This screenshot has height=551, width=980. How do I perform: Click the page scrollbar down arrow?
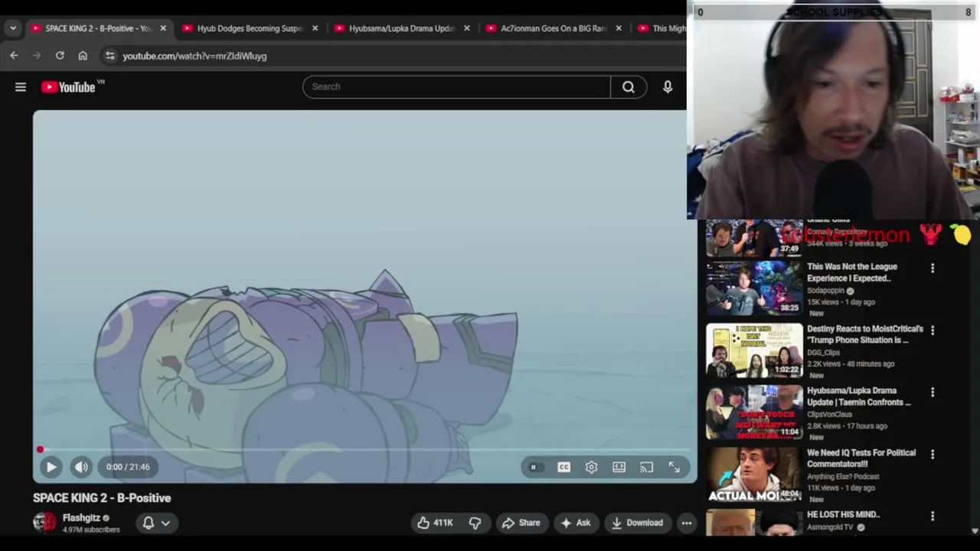pos(975,531)
